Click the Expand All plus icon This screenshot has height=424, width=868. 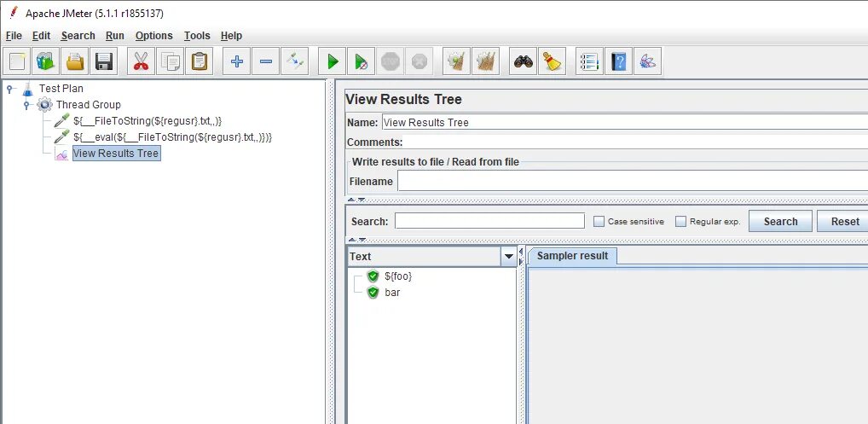237,61
